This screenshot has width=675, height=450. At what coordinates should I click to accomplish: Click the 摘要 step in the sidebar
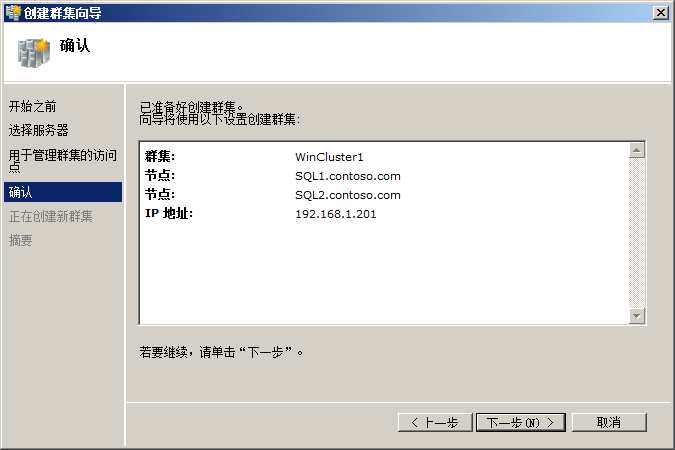[x=20, y=240]
